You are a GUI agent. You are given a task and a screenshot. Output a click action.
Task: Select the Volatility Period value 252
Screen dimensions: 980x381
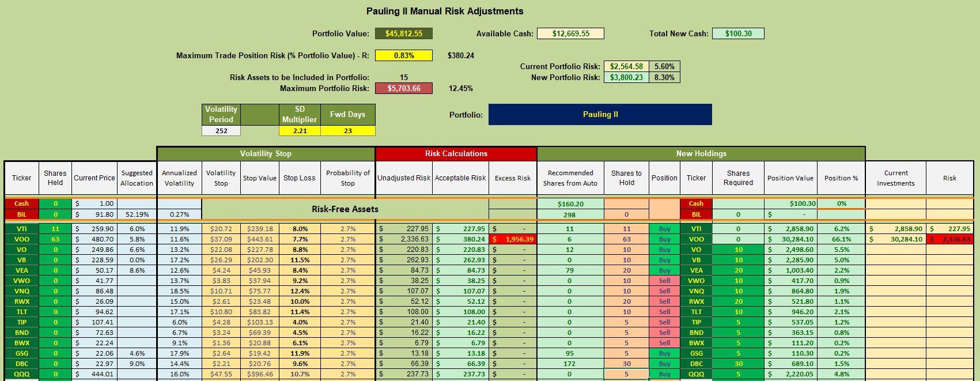tap(221, 131)
